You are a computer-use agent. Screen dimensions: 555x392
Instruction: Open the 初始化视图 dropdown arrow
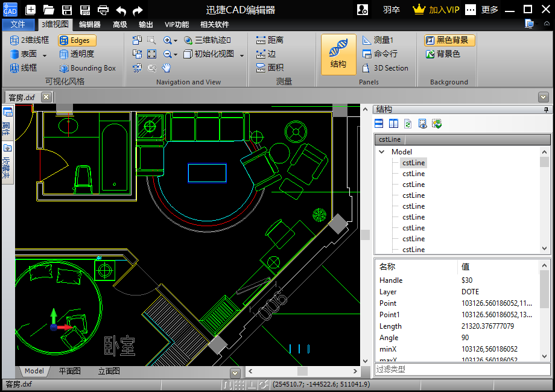click(x=242, y=55)
